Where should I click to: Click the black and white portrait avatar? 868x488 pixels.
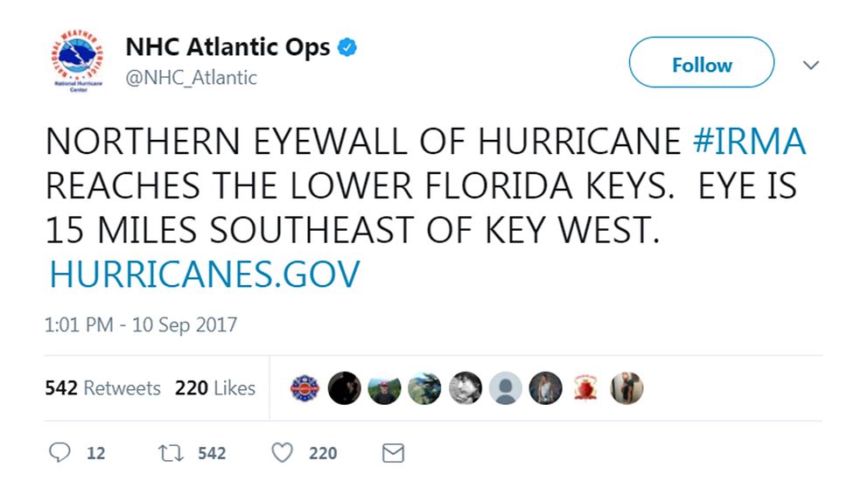(x=465, y=387)
